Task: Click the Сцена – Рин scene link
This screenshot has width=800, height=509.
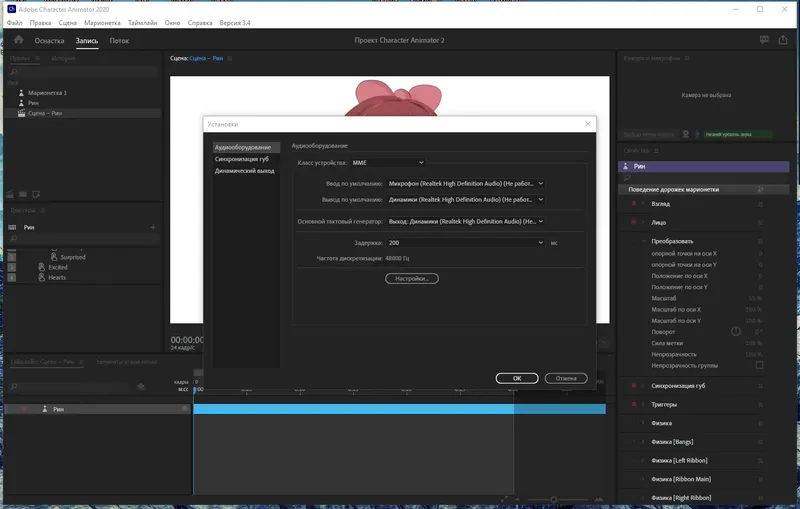Action: coord(206,58)
